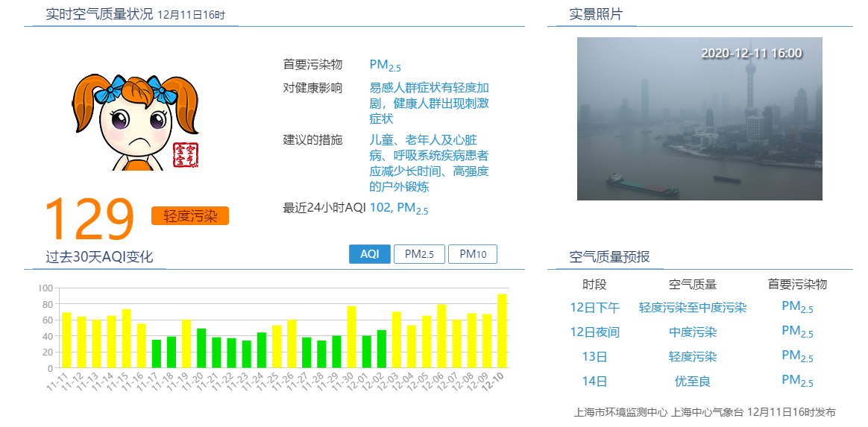Screen dimensions: 868x427
Task: Click the 102, PM2.5 24-hour AQI value
Action: [x=398, y=209]
